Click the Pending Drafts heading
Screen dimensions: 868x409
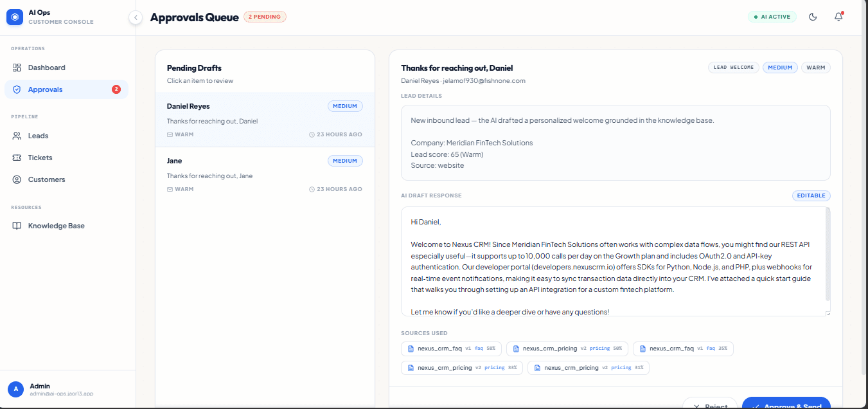click(x=194, y=68)
